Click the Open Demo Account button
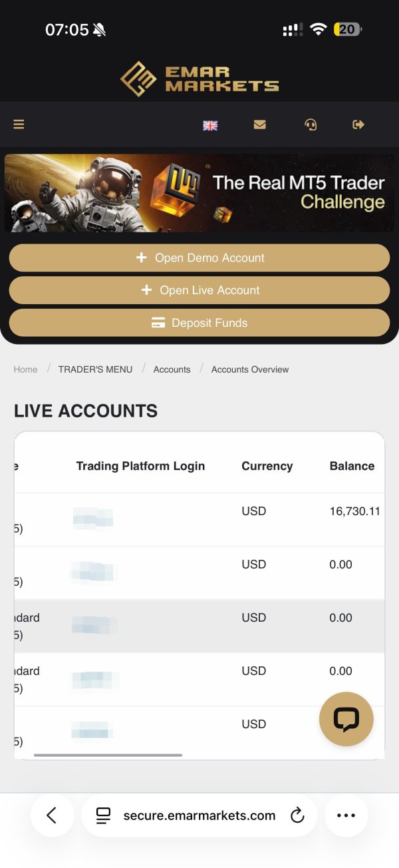Viewport: 399px width, 868px height. click(199, 258)
